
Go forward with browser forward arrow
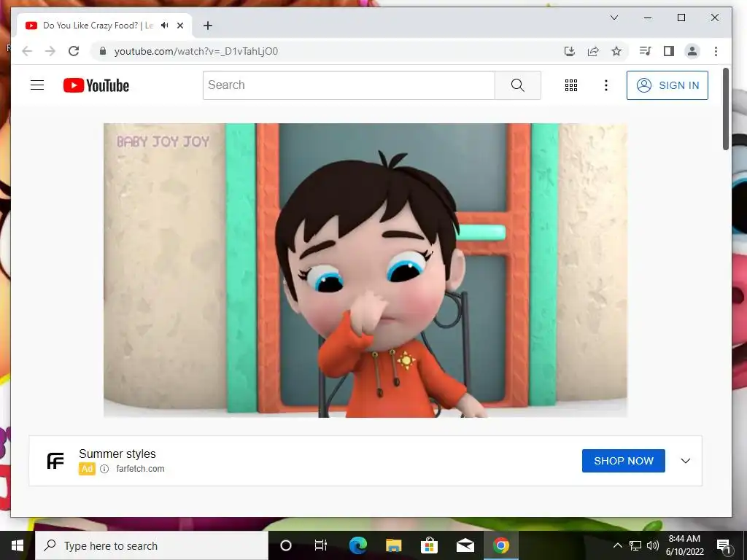click(50, 51)
